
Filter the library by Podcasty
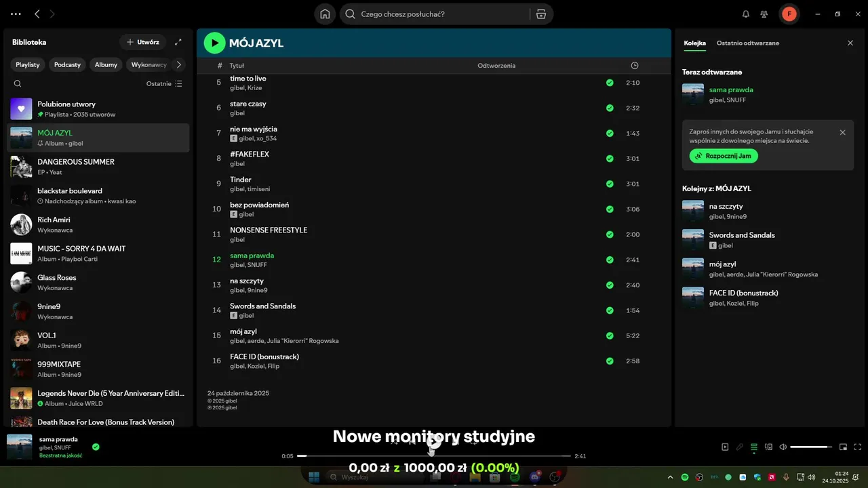(67, 65)
